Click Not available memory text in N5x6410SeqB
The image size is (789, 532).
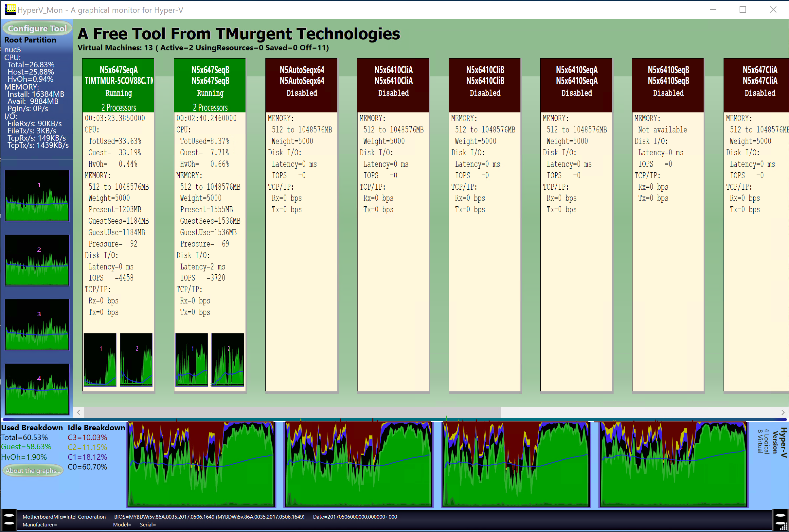tap(663, 129)
